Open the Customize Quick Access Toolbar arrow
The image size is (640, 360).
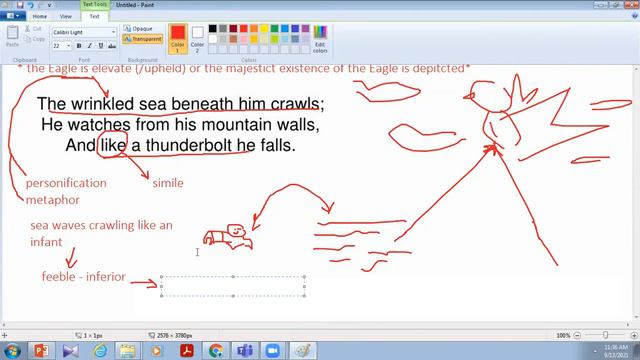click(x=50, y=5)
